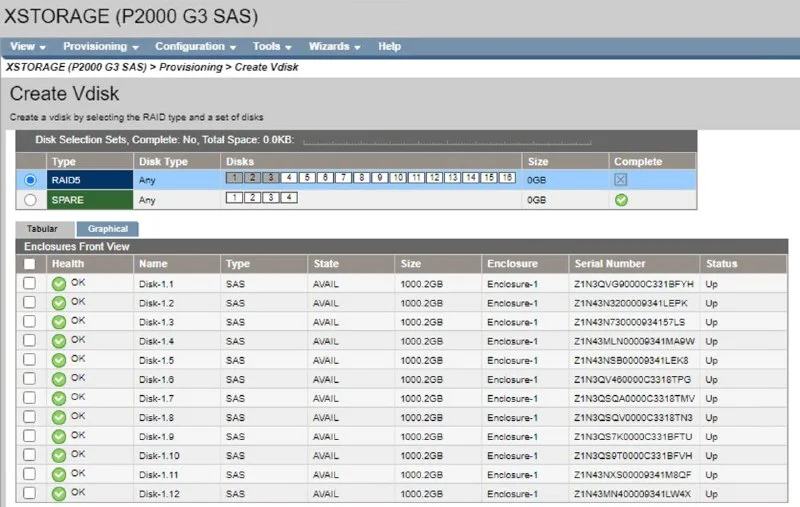
Task: Click the Serial Number column header
Action: click(609, 264)
